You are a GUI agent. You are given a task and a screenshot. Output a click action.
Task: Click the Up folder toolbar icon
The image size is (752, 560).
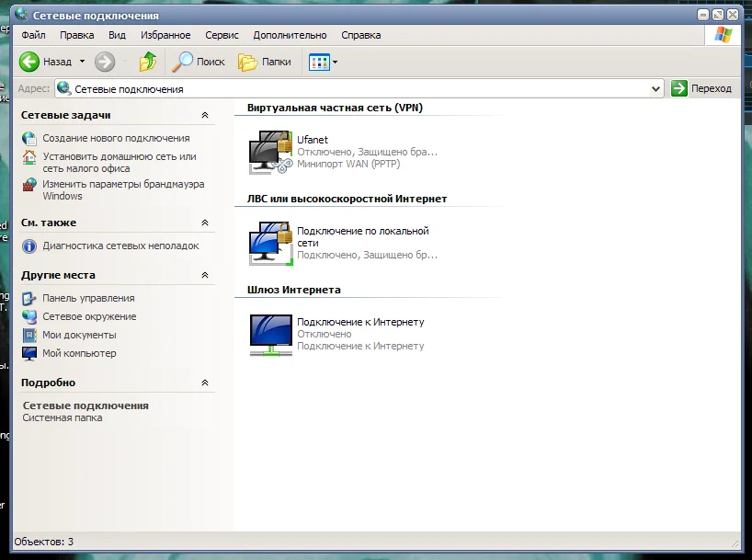[147, 62]
